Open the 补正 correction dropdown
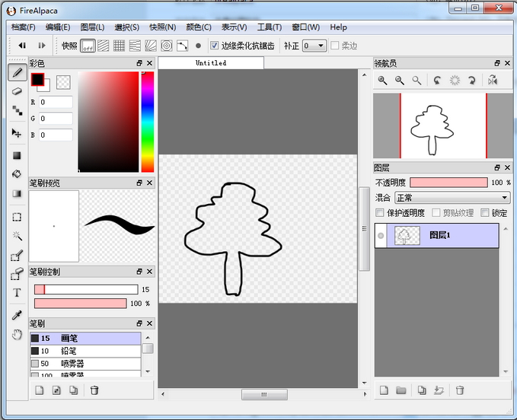Viewport: 517px width, 420px height. 314,46
